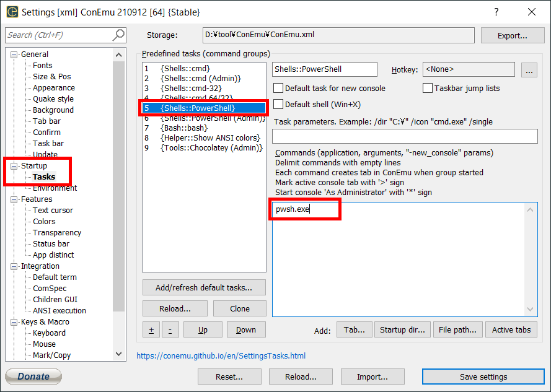Viewport: 551px width, 392px height.
Task: Open the Fonts settings page
Action: point(43,66)
